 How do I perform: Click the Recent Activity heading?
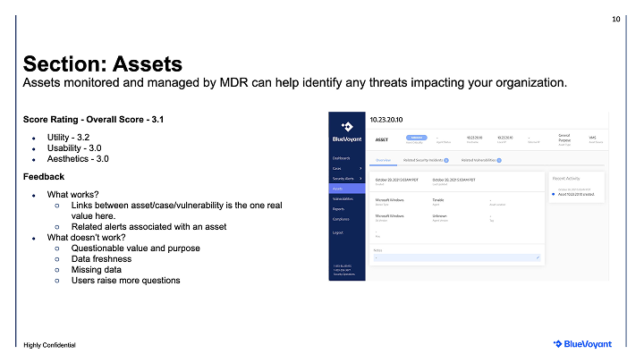pyautogui.click(x=566, y=179)
